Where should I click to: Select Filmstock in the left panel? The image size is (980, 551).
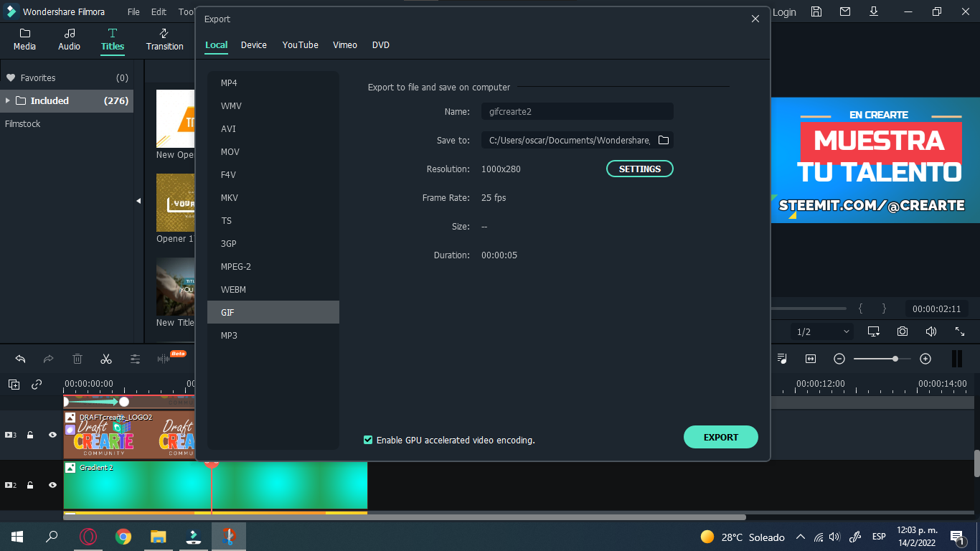[23, 123]
